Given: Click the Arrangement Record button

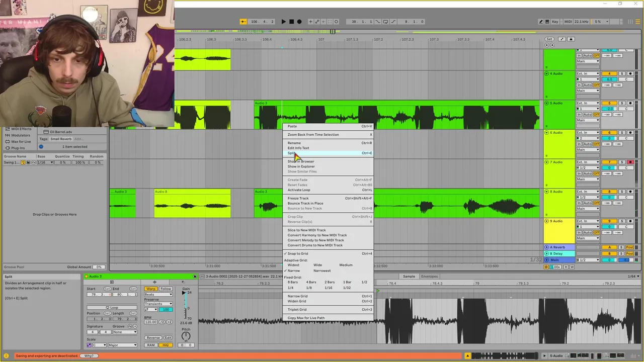Looking at the screenshot, I should click(299, 22).
